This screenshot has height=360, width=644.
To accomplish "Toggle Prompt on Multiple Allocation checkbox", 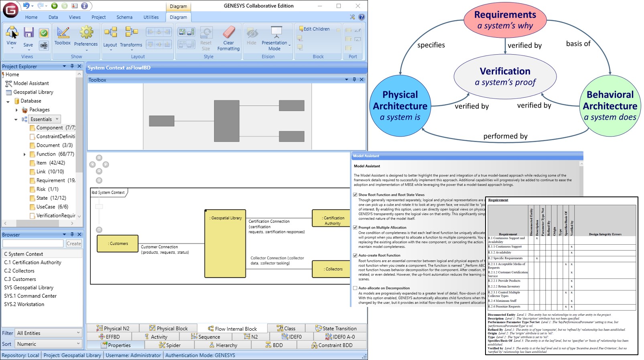I will 355,227.
